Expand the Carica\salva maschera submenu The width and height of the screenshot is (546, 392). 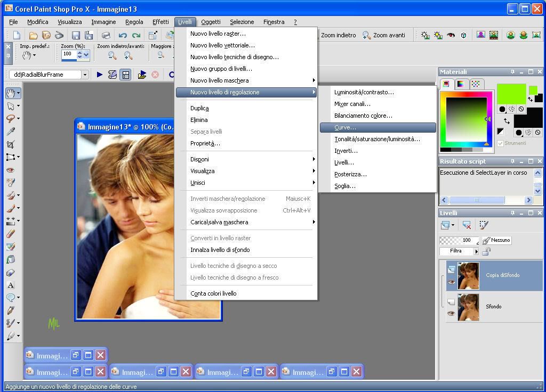(x=246, y=222)
